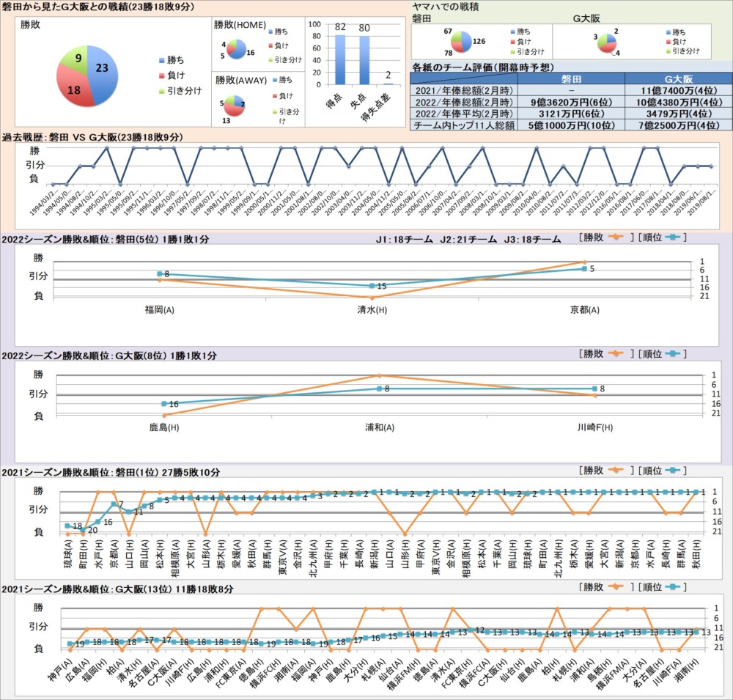Click the 過去戦歴: 磐田 VS G大阪 chart title
Viewport: 733px width, 700px height.
pos(92,137)
